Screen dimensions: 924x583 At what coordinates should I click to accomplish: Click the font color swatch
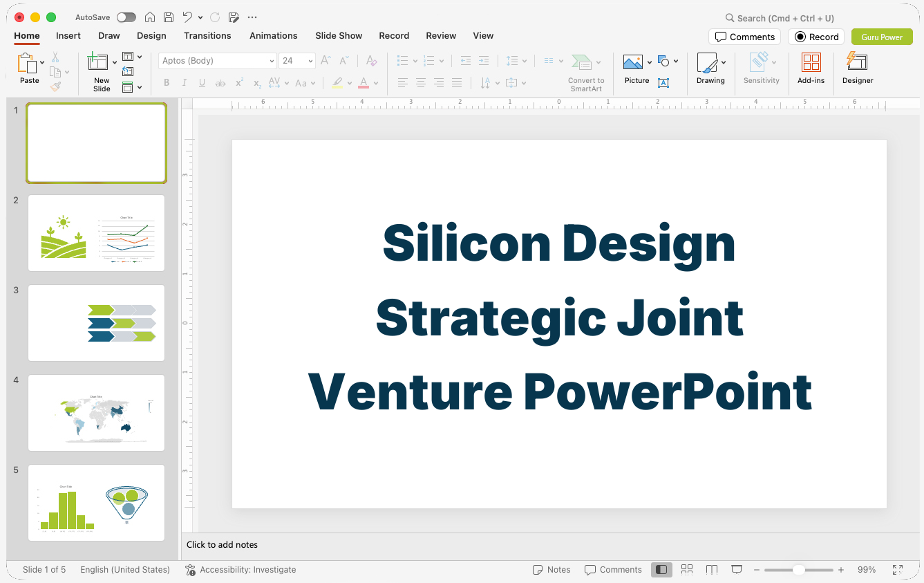pyautogui.click(x=364, y=83)
